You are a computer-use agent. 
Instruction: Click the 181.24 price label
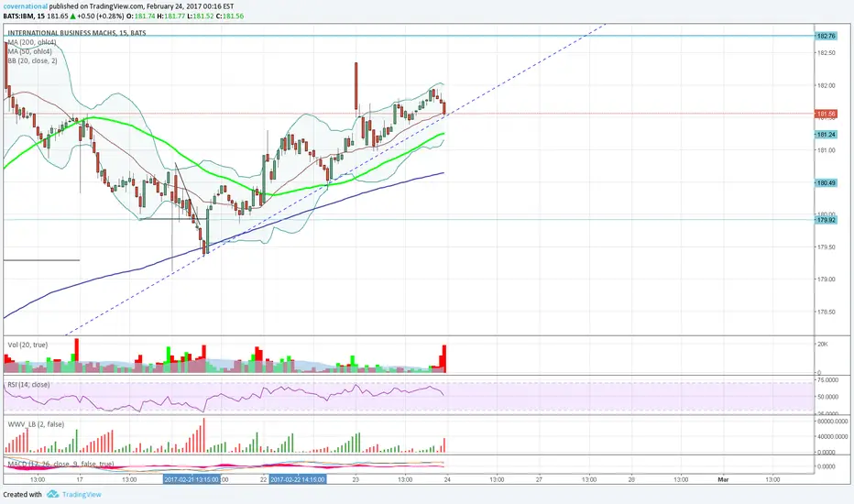[826, 135]
